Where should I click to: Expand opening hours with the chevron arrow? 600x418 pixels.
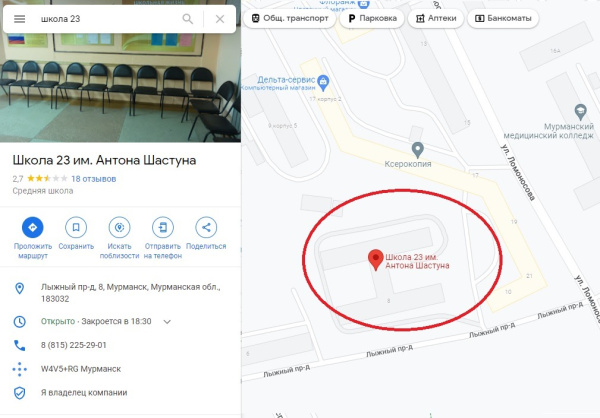pyautogui.click(x=167, y=322)
